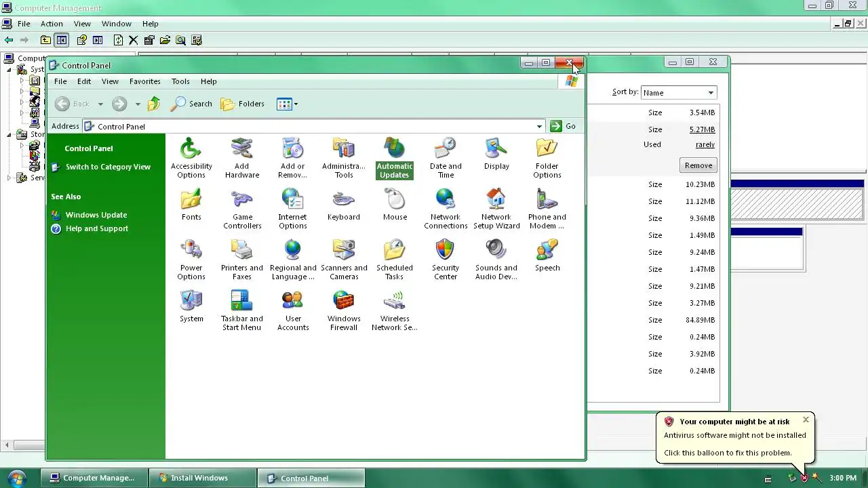
Task: Close the security warning balloon
Action: 806,420
